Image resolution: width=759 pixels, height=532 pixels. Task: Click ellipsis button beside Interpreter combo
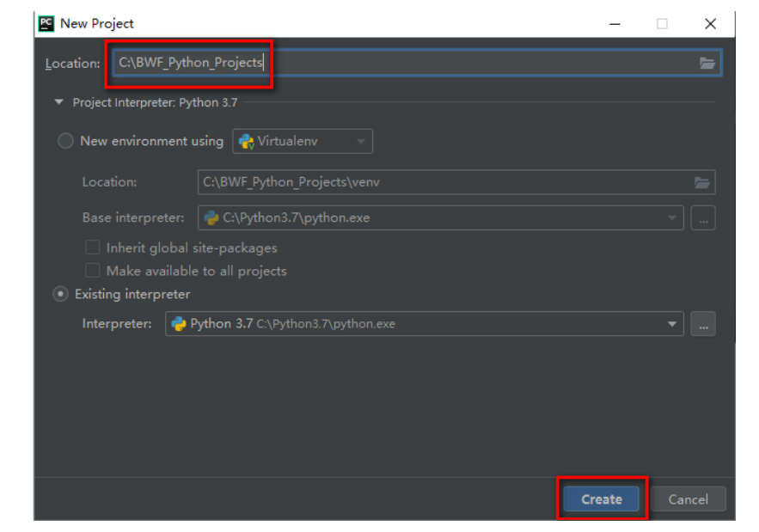pos(703,324)
